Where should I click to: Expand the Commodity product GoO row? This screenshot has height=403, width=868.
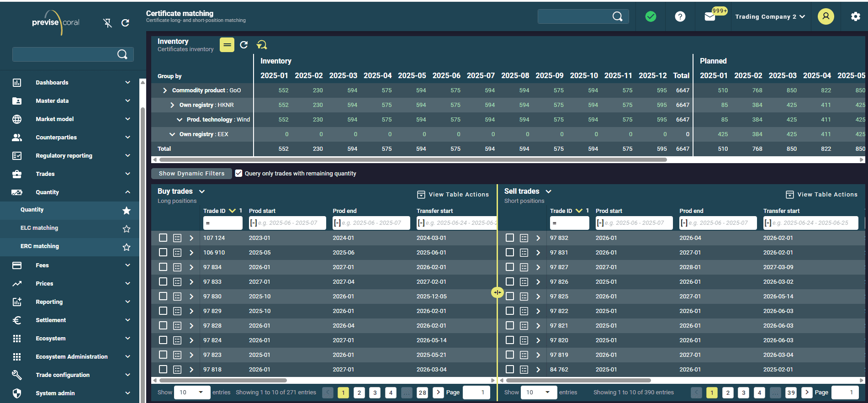point(165,90)
